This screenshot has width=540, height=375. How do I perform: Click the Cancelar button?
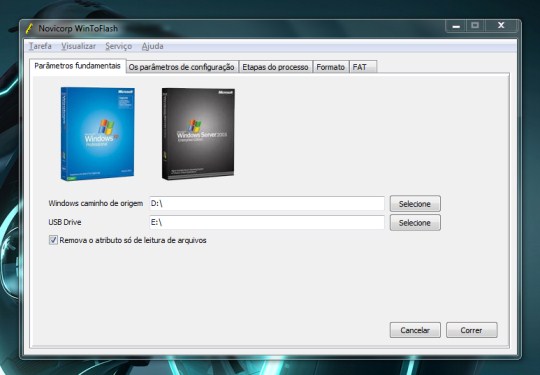pyautogui.click(x=415, y=330)
